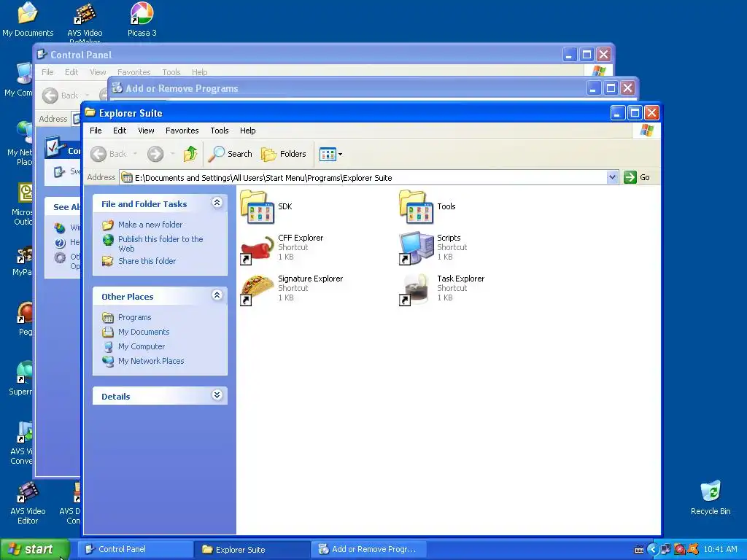The image size is (747, 560).
Task: Open the View menu in Explorer Suite
Action: [x=146, y=131]
